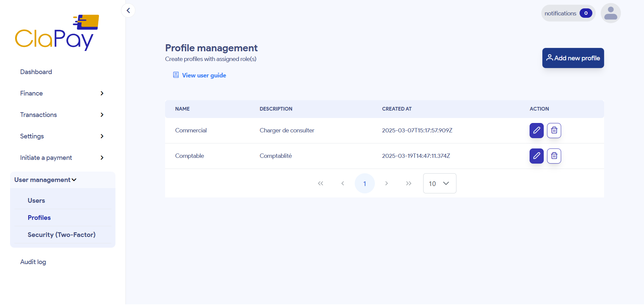Expand the Finance menu section
This screenshot has height=306, width=644.
click(x=62, y=93)
